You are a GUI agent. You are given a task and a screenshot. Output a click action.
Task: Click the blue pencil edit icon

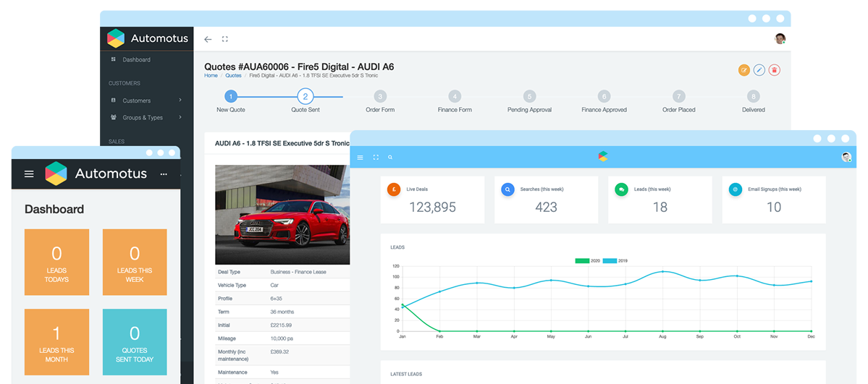759,70
